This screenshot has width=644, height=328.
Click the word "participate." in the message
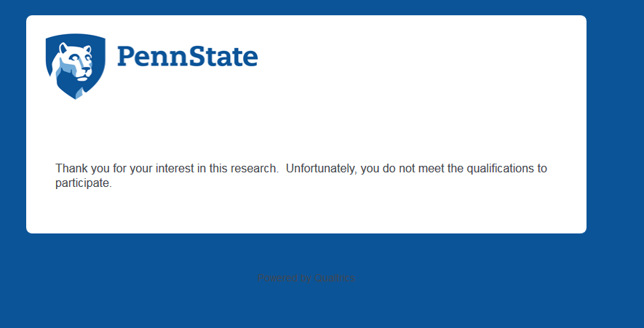tap(84, 183)
